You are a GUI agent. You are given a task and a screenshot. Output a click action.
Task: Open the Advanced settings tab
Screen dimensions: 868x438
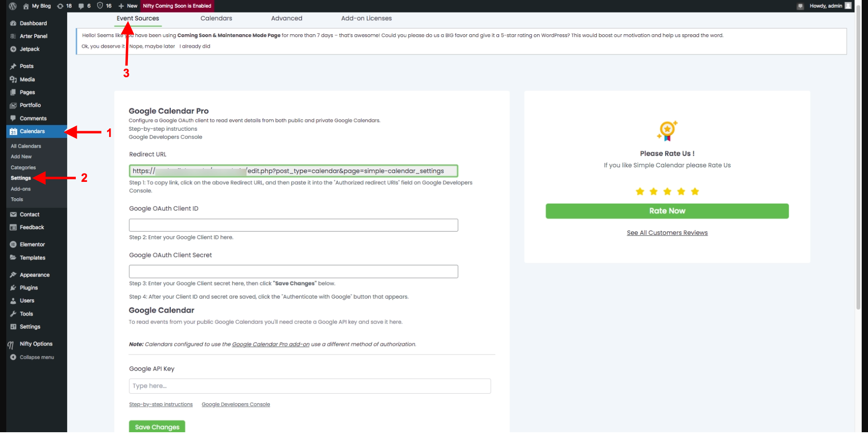(287, 18)
